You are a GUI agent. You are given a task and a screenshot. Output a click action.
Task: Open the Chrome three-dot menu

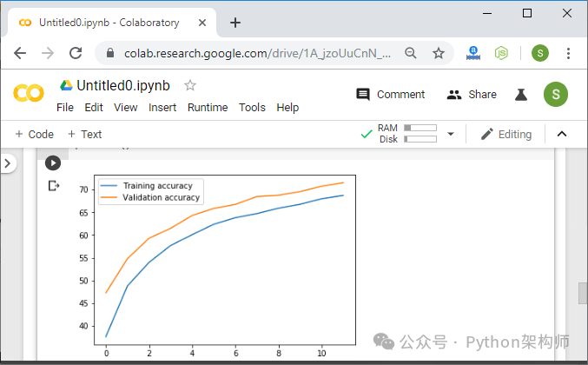coord(569,53)
